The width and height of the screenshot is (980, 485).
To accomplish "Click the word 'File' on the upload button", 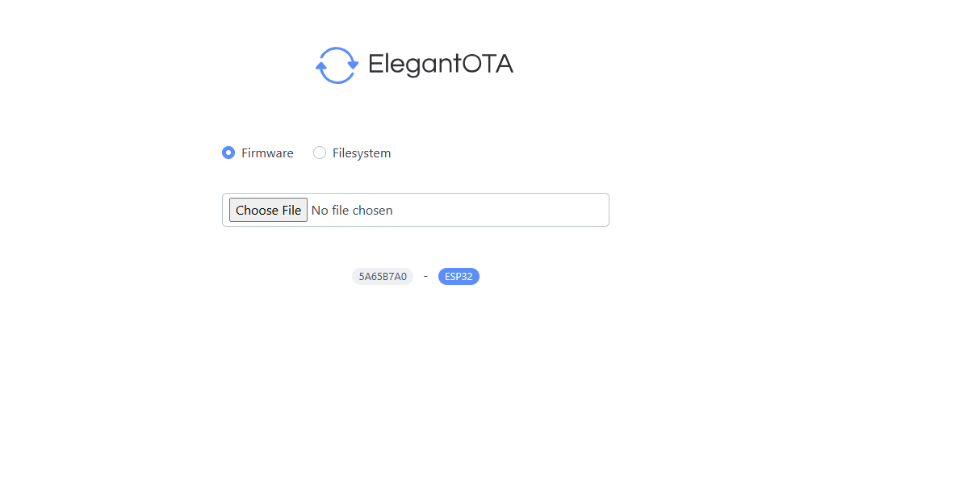I will pos(291,211).
